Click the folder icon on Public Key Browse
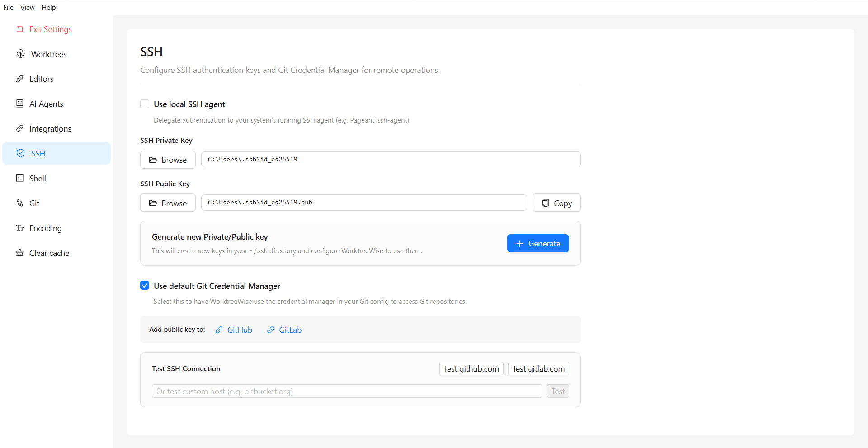Screen dimensions: 868x448 click(153, 203)
